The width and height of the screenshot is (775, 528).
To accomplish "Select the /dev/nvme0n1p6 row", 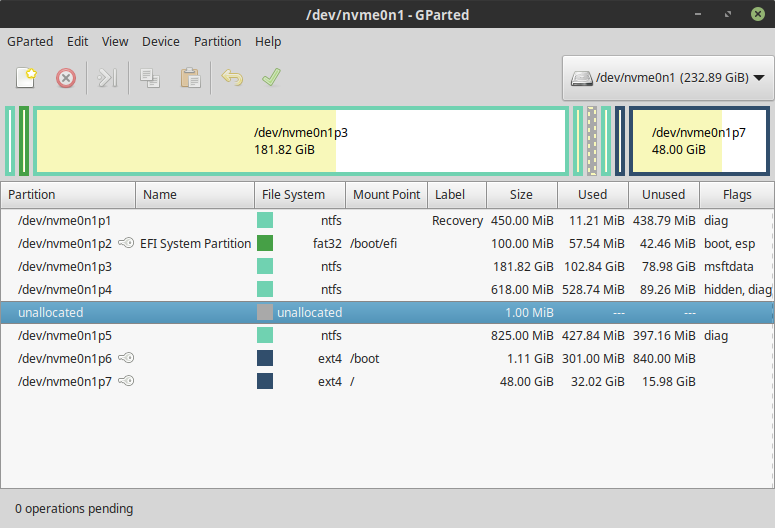I will [387, 358].
